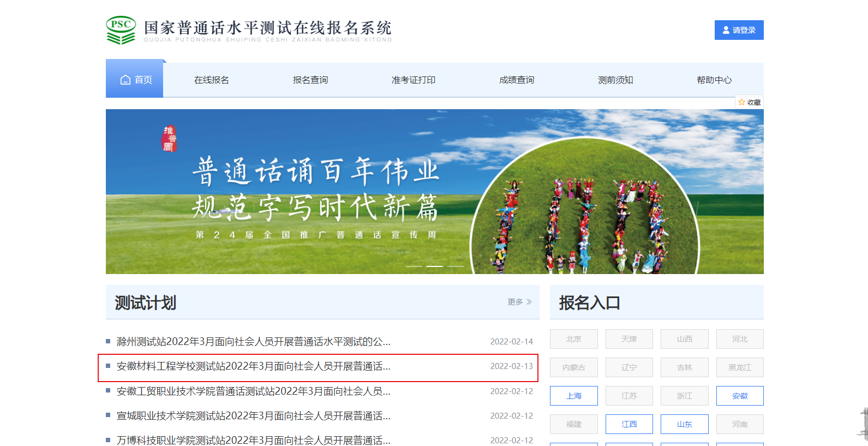
Task: Open 测前须知 navigation item
Action: pos(615,80)
